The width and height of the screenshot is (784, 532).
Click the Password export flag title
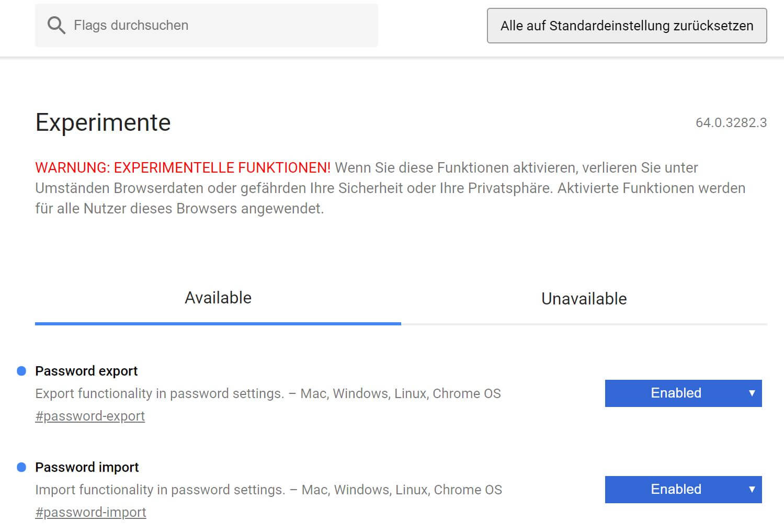point(86,371)
